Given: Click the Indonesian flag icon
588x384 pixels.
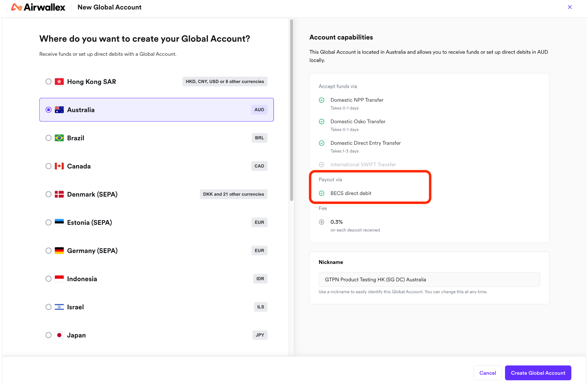Looking at the screenshot, I should pos(59,279).
